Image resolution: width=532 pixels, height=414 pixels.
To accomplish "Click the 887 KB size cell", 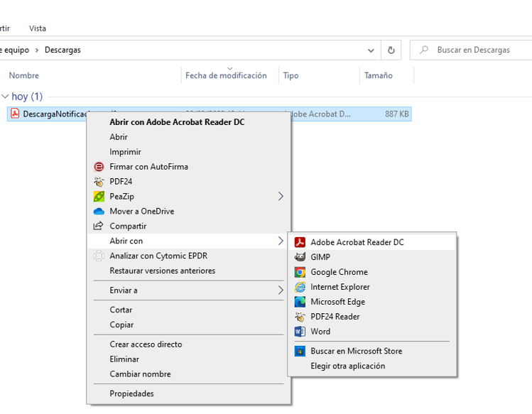I will click(x=396, y=114).
